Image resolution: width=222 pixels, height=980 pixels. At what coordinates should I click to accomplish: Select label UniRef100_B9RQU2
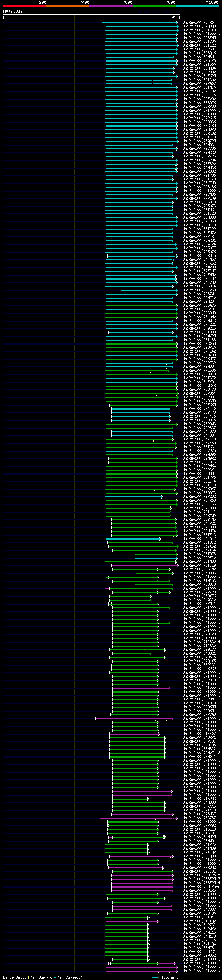(x=199, y=171)
